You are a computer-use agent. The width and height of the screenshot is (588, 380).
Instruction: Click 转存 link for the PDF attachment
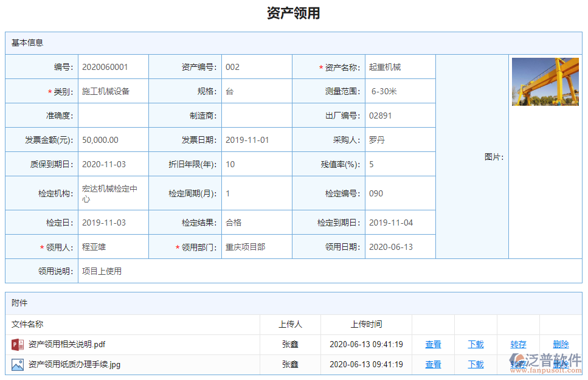tap(518, 345)
